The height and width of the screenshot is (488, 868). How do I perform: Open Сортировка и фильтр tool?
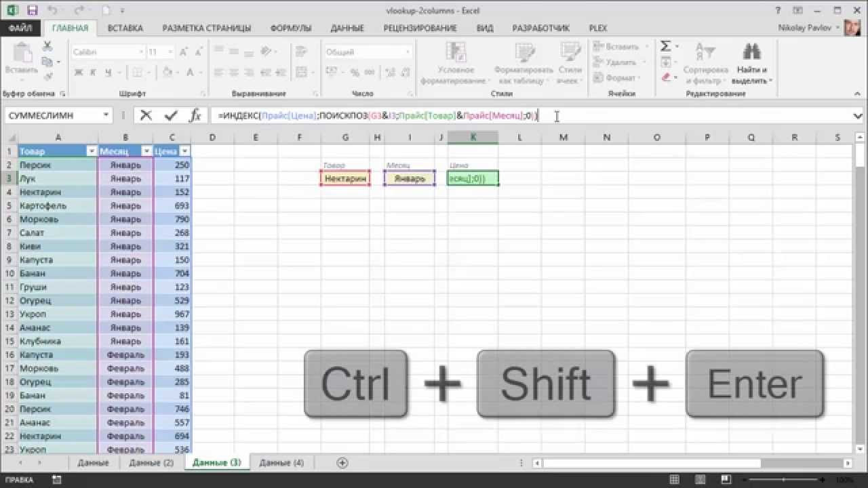(705, 64)
